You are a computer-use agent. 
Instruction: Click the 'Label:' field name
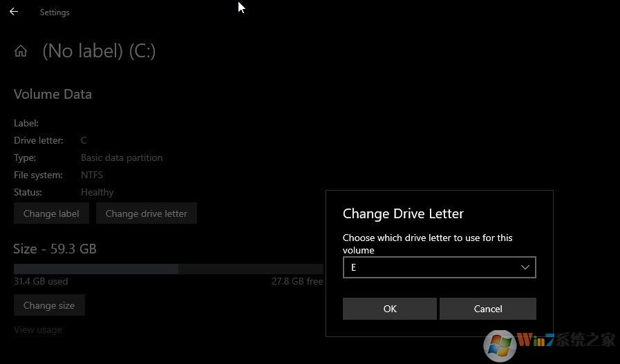tap(26, 123)
